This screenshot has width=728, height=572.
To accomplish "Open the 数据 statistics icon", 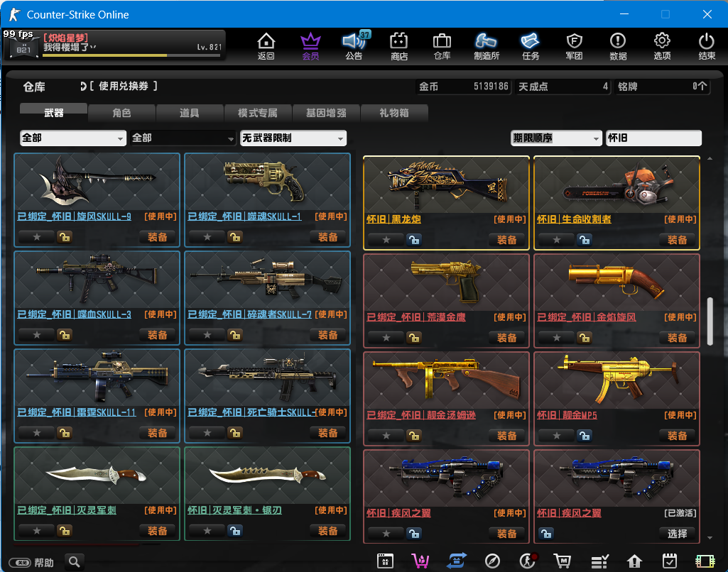I will [x=618, y=46].
